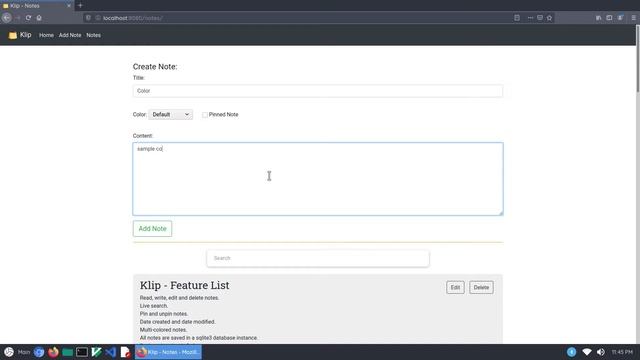Screen dimensions: 640x360
Task: Click the Klip - Feature List note heading
Action: tap(184, 285)
